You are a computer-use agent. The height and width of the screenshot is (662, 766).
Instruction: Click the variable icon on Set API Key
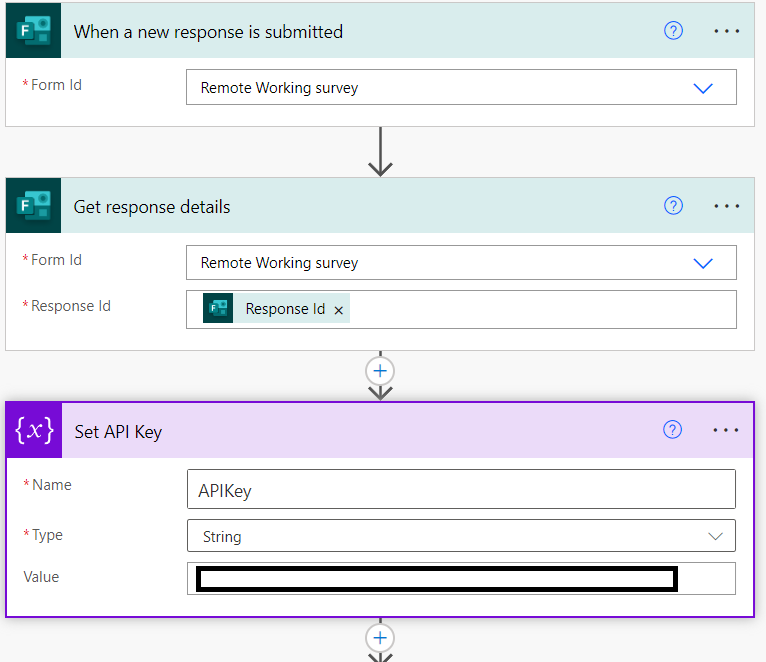click(x=34, y=430)
